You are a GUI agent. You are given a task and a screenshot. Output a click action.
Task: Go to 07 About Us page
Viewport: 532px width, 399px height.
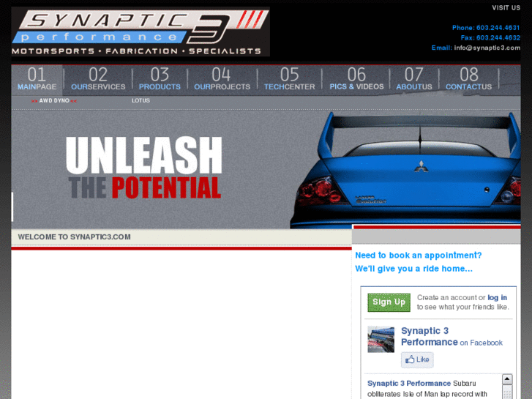(414, 79)
